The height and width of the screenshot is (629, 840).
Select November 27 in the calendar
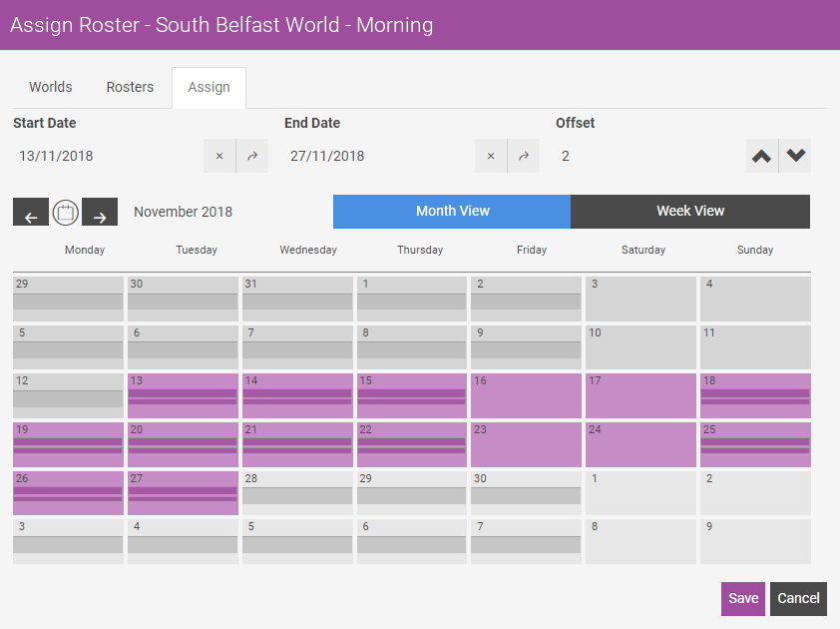[183, 493]
